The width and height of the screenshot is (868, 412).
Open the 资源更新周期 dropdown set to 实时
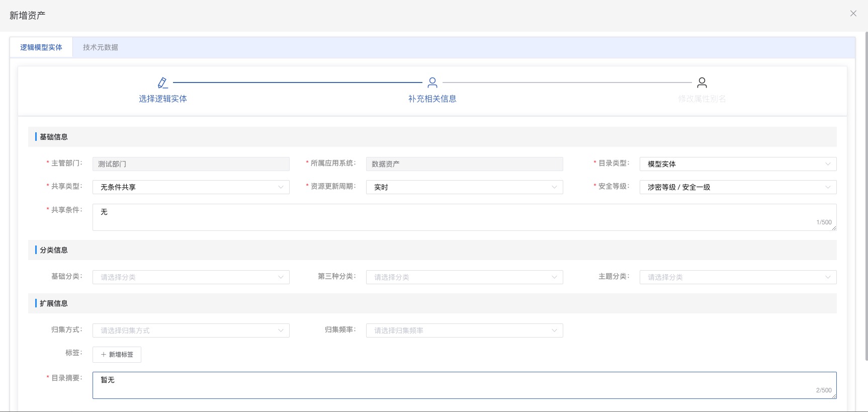click(x=464, y=187)
